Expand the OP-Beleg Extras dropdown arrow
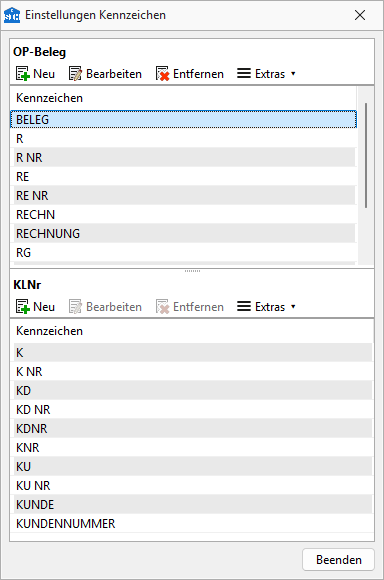Image resolution: width=384 pixels, height=580 pixels. pyautogui.click(x=293, y=74)
